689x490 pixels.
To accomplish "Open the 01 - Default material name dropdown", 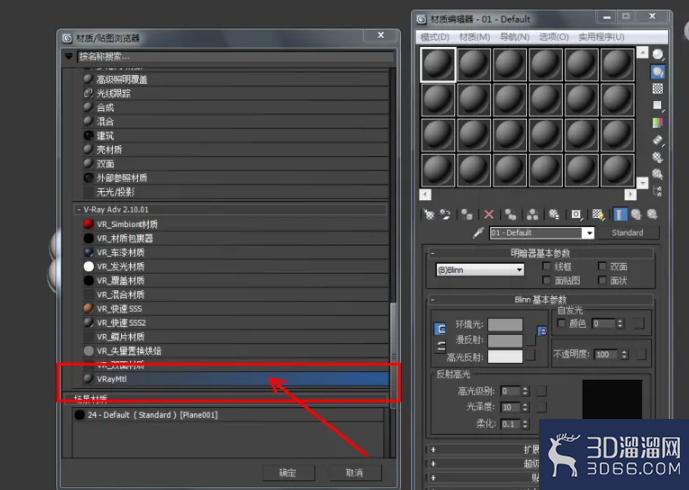I will [x=589, y=233].
